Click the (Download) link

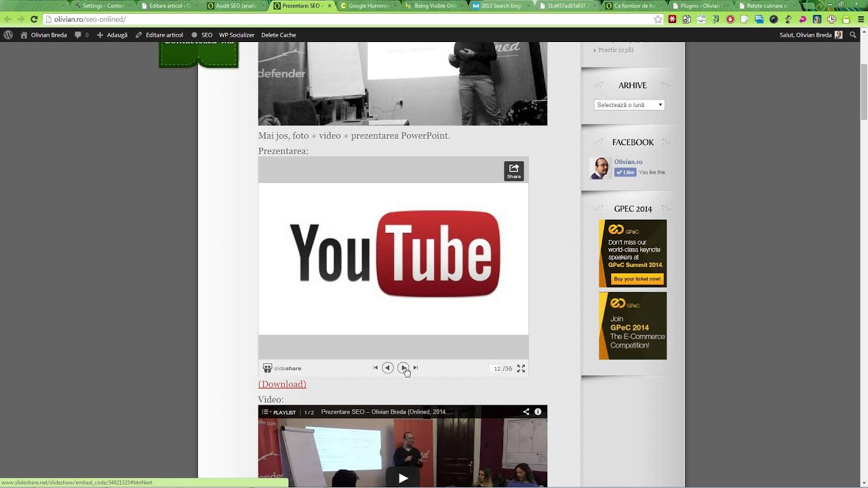pyautogui.click(x=282, y=384)
